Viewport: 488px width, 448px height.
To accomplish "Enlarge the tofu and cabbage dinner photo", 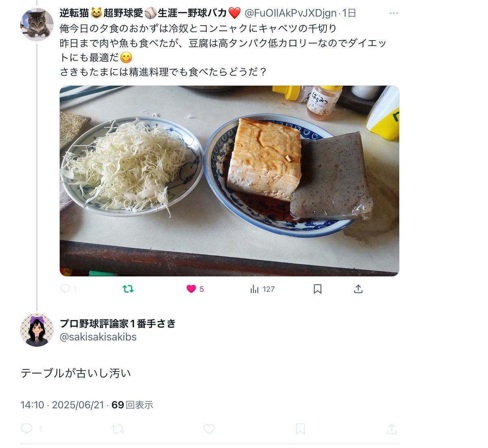I will coord(229,181).
